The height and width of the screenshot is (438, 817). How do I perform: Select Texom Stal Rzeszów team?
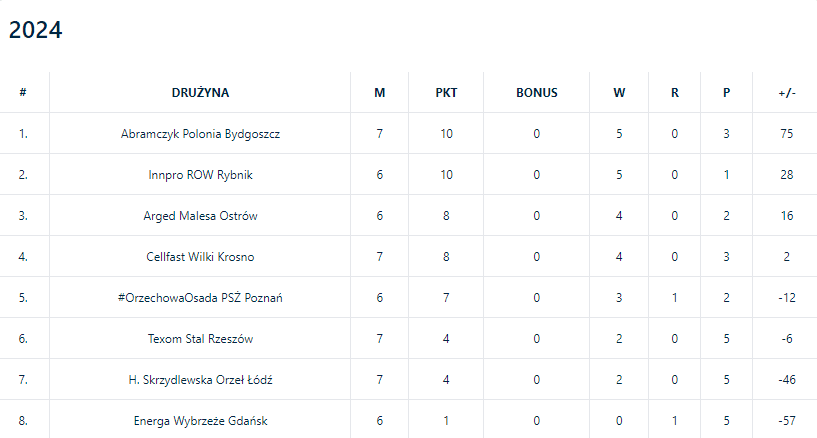(200, 339)
